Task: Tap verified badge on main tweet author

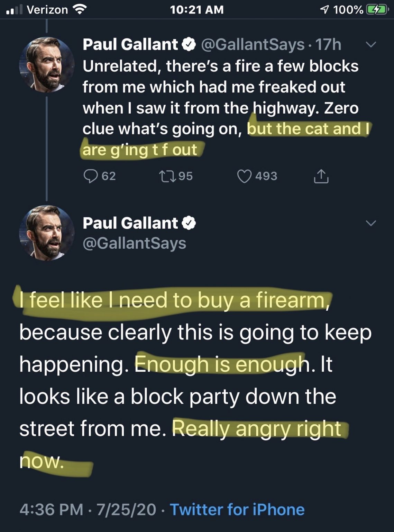Action: pos(189,223)
